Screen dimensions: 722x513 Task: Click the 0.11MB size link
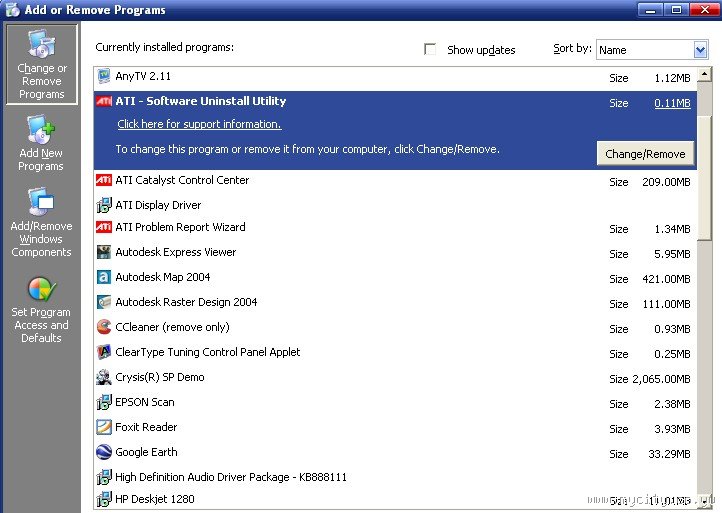(672, 102)
